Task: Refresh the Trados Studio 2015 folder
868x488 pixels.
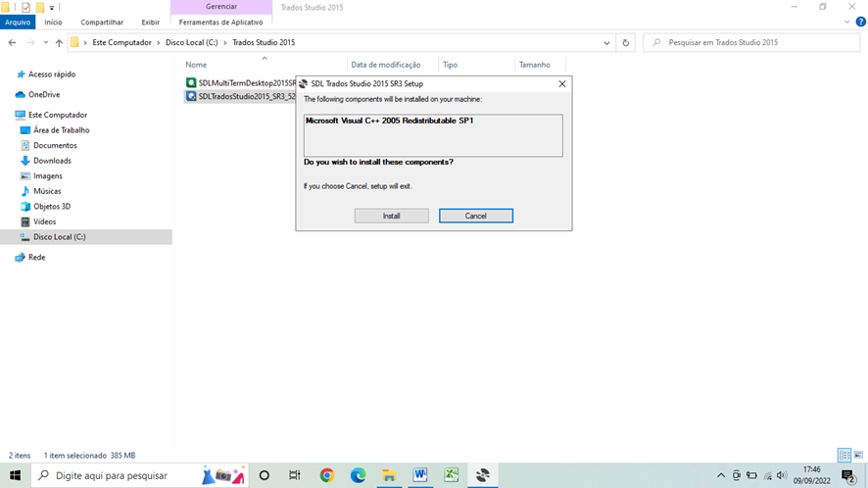Action: pyautogui.click(x=626, y=43)
